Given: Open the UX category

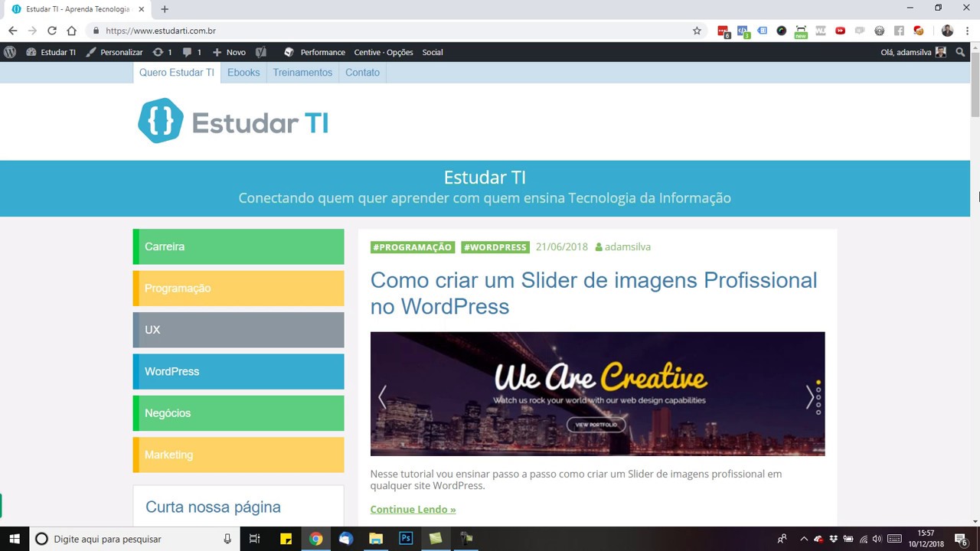Looking at the screenshot, I should pyautogui.click(x=239, y=330).
